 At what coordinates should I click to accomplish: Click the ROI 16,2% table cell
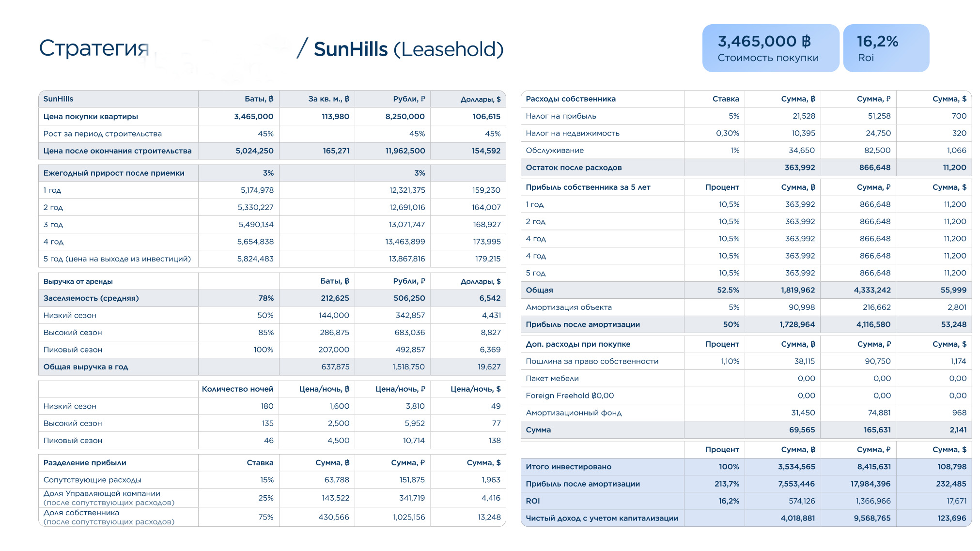[x=728, y=501]
